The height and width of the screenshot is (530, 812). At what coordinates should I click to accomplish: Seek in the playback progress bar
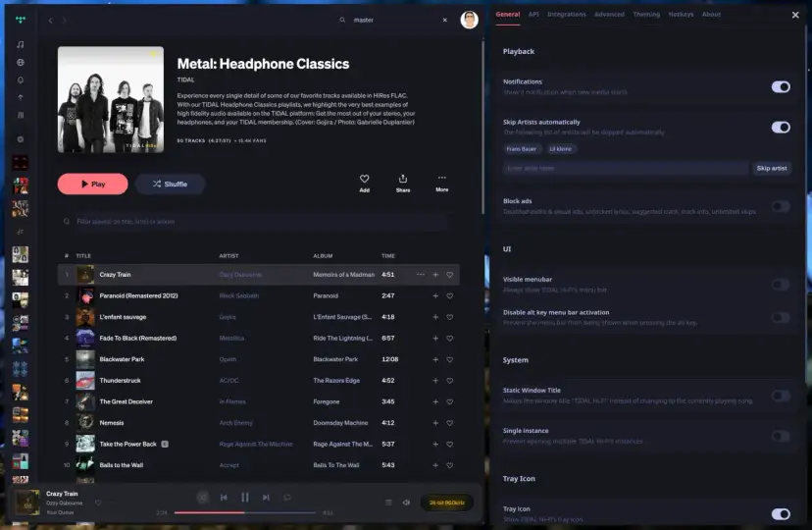pos(245,512)
